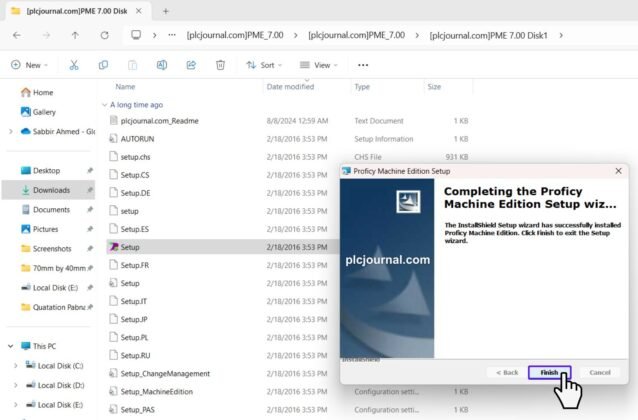Collapse the 'A long time ago' group

104,104
